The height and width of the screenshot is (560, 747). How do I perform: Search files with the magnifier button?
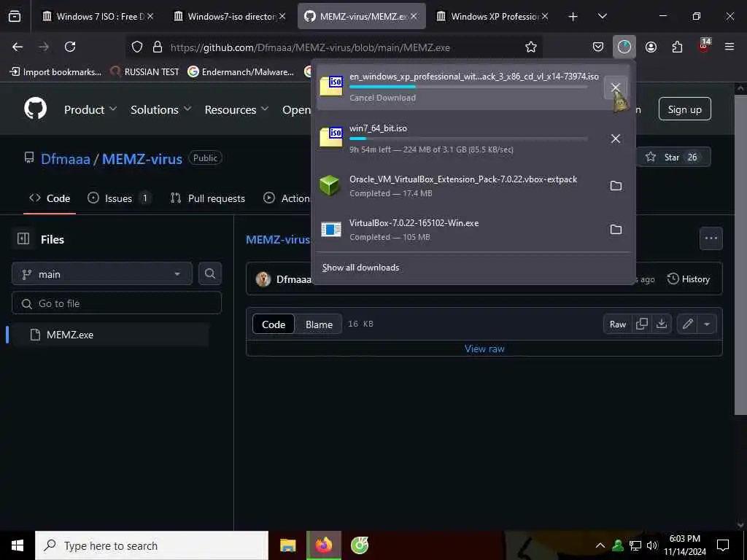(209, 273)
